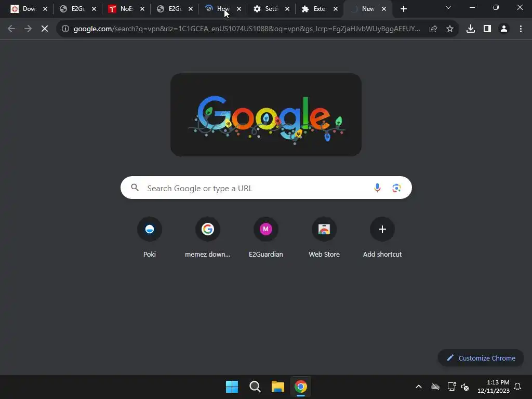532x399 pixels.
Task: Open the Poki shortcut
Action: click(150, 237)
